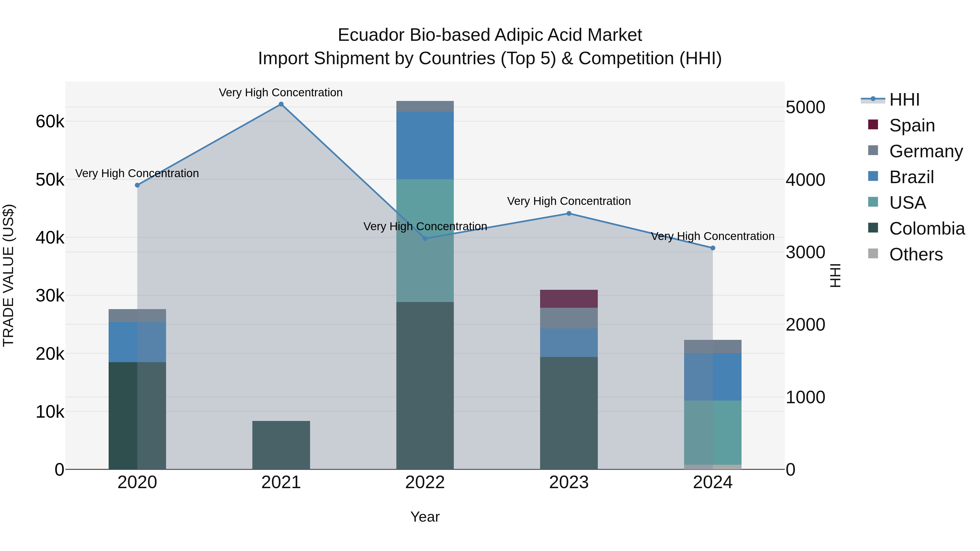Click the Spain maroon legend swatch
980x551 pixels.
(873, 124)
